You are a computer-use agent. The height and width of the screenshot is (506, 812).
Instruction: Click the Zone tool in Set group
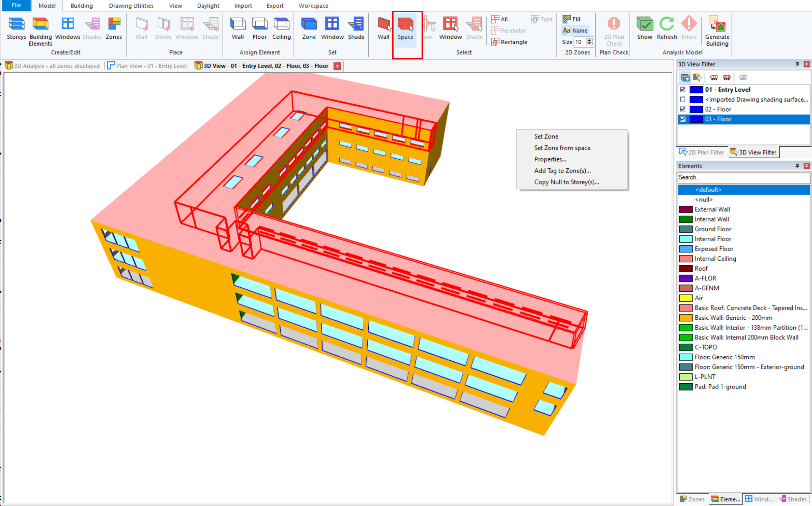309,27
